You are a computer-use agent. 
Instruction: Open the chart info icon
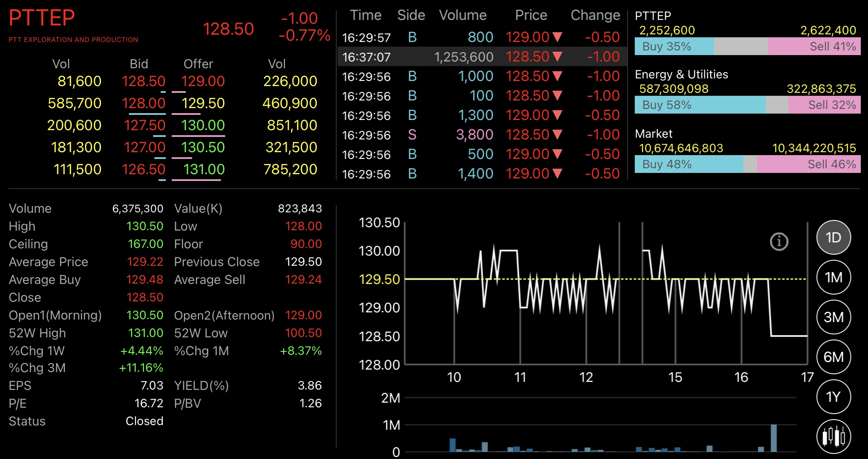[779, 242]
